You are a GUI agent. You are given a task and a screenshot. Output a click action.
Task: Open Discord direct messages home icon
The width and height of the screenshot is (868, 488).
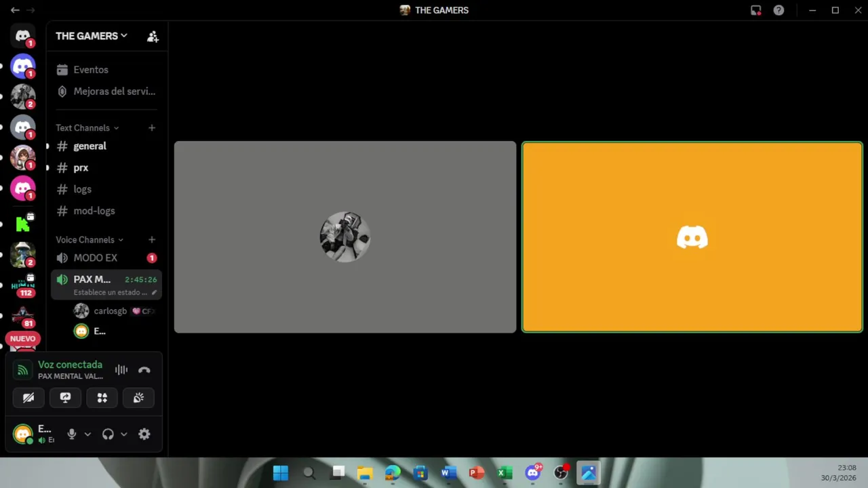coord(23,36)
